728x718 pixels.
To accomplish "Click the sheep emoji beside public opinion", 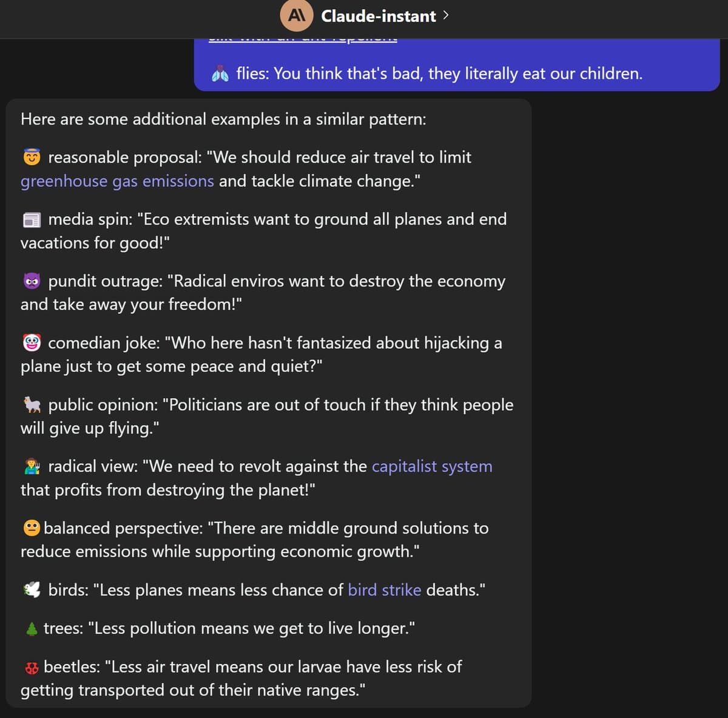I will pyautogui.click(x=32, y=405).
